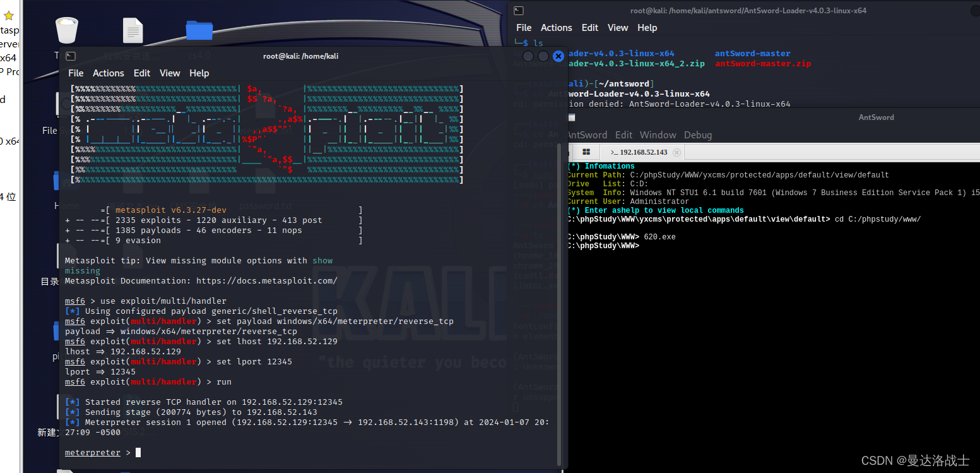This screenshot has height=473, width=980.
Task: Open the Trash icon on the desktop
Action: pos(66,30)
